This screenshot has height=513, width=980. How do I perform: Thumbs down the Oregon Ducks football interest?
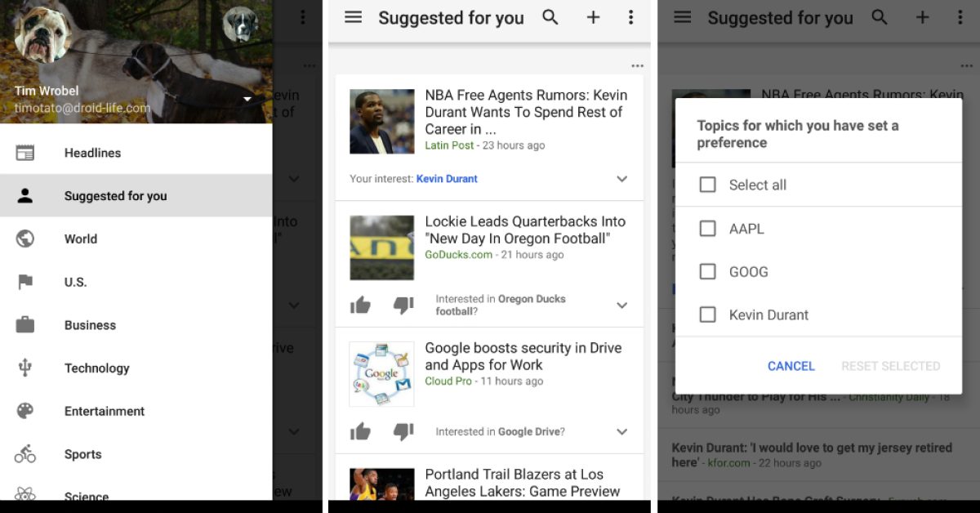(x=403, y=305)
